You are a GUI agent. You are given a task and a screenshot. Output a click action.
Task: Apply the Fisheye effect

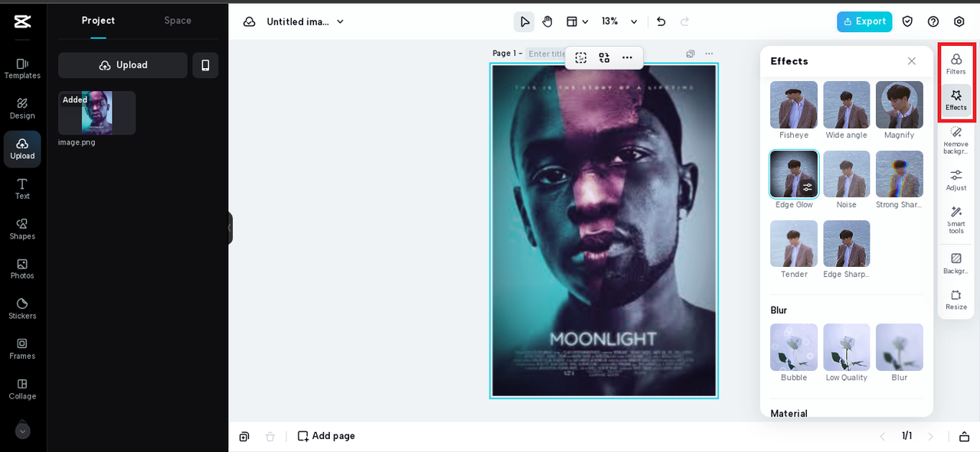pyautogui.click(x=794, y=105)
